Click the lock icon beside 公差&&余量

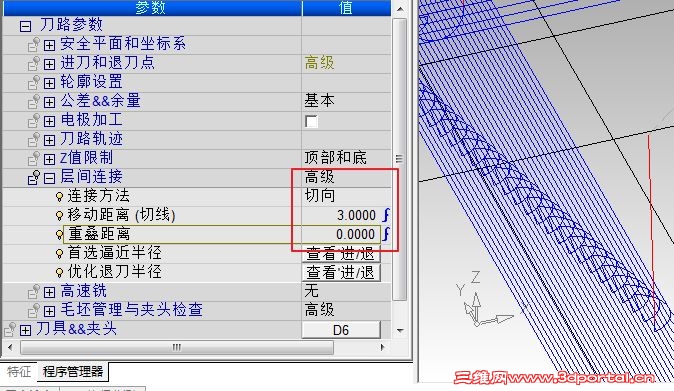click(34, 101)
